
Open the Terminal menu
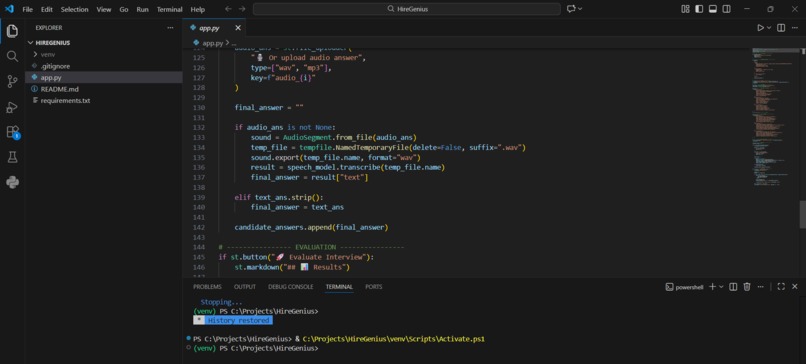click(x=170, y=9)
